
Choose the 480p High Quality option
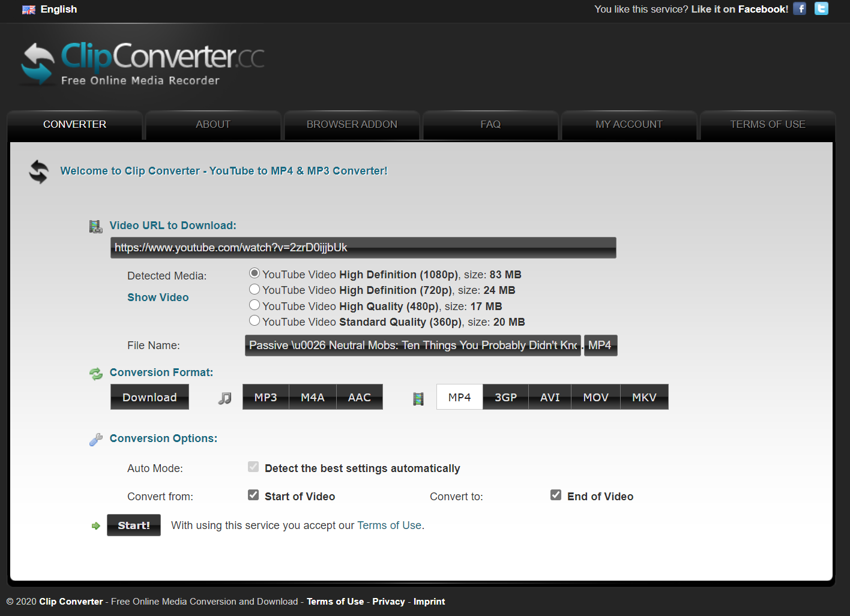tap(255, 305)
